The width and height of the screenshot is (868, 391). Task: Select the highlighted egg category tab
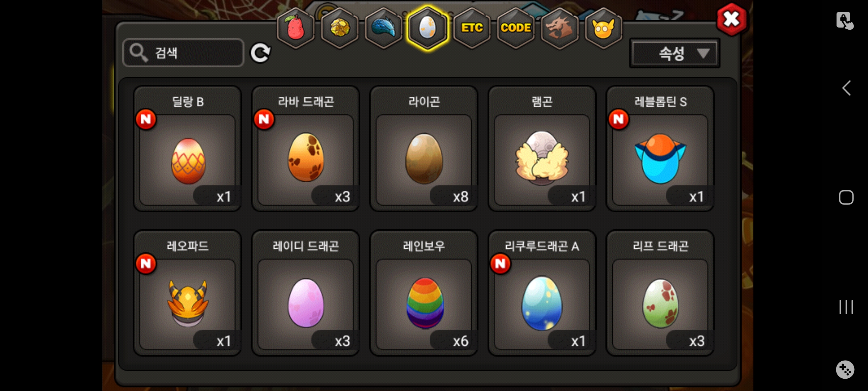[x=427, y=28]
